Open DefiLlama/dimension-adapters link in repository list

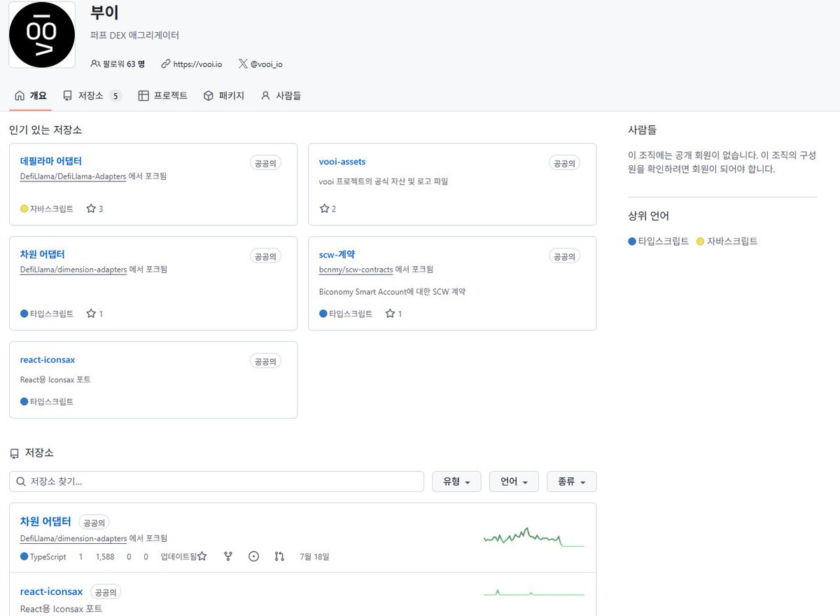pyautogui.click(x=73, y=538)
